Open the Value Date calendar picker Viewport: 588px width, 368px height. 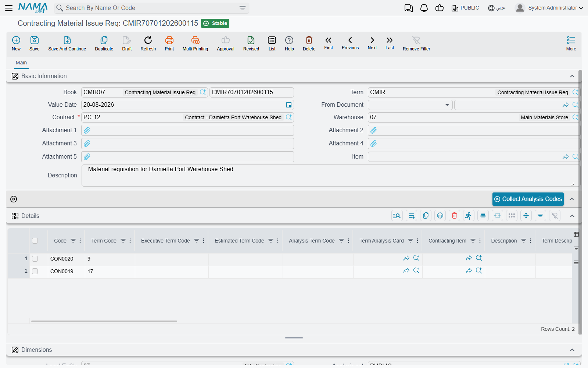[289, 105]
